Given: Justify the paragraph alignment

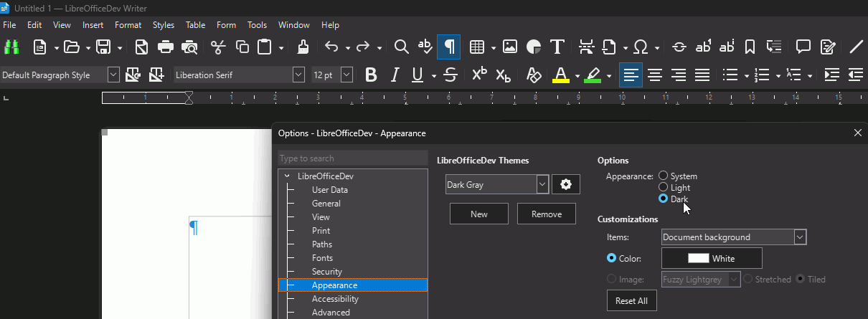Looking at the screenshot, I should (x=702, y=75).
